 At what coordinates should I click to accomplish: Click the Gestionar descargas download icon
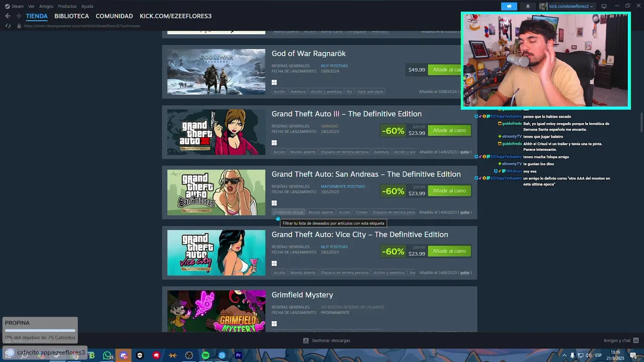[x=306, y=340]
